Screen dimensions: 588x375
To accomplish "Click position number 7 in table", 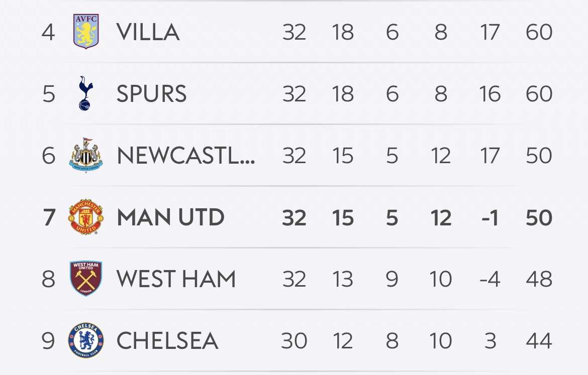I will tap(49, 218).
